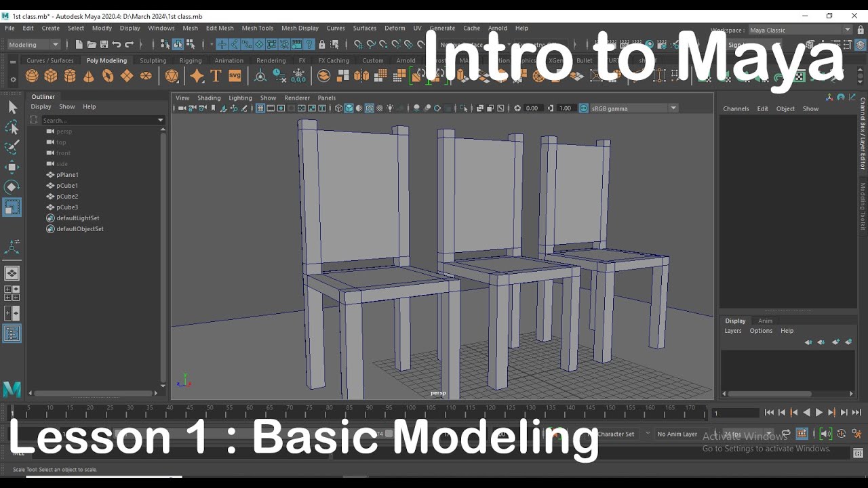Create polygon Type text tool
The height and width of the screenshot is (488, 868).
216,76
